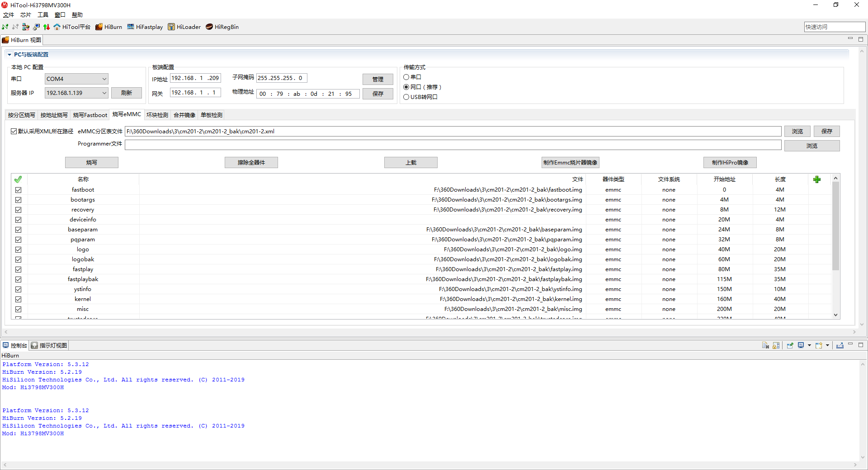868x470 pixels.
Task: Collapse the PC与板端配置 section
Action: point(9,55)
